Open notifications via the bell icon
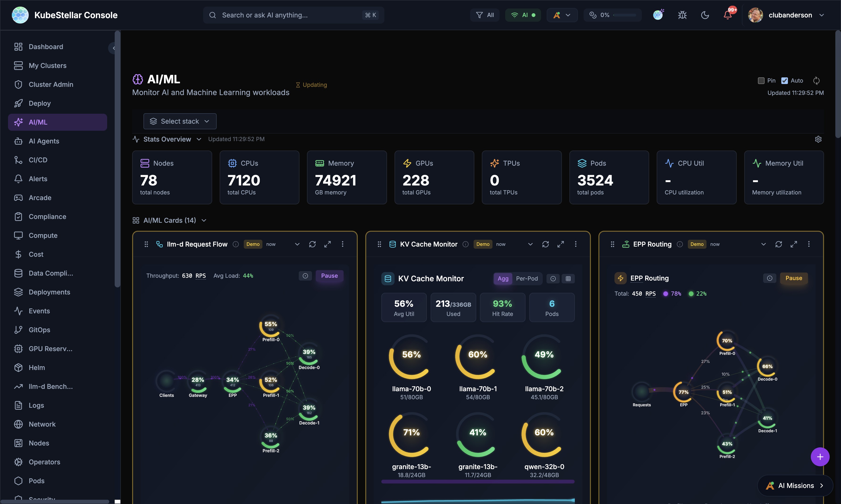The image size is (841, 504). click(x=727, y=15)
